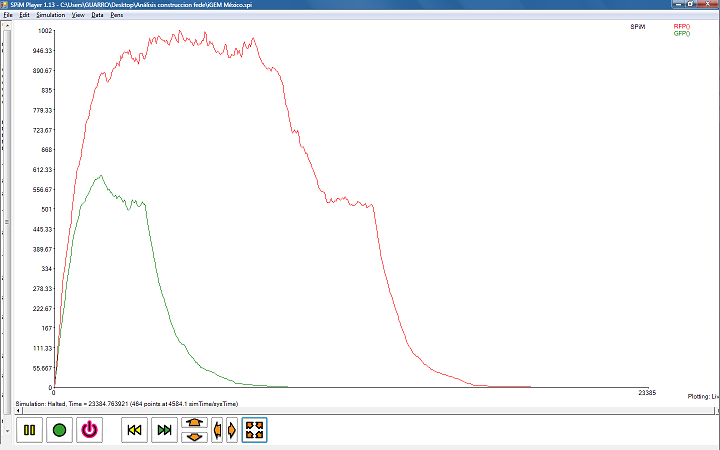Open the Data menu
This screenshot has width=720, height=450.
coord(97,15)
